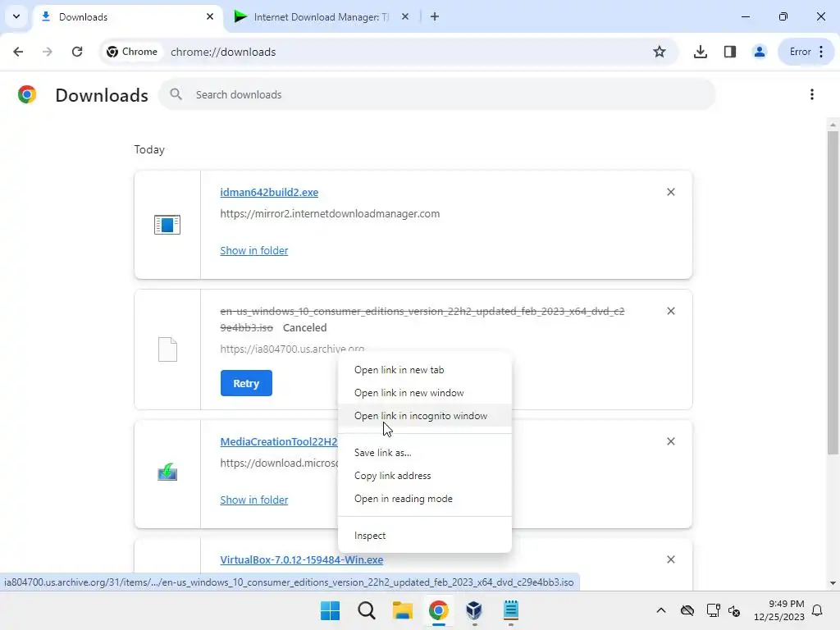Show hidden system tray icons
840x630 pixels.
coord(661,610)
